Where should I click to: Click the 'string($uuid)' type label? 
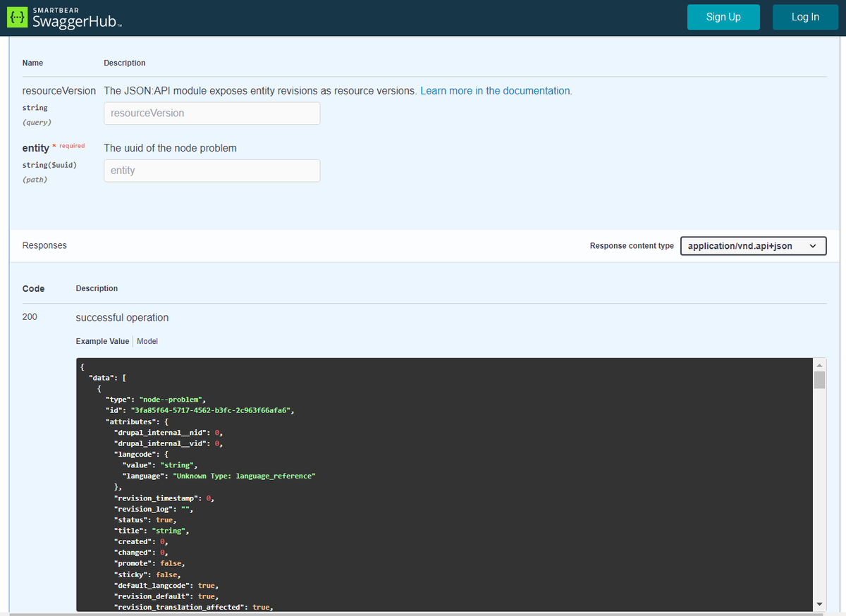(49, 165)
